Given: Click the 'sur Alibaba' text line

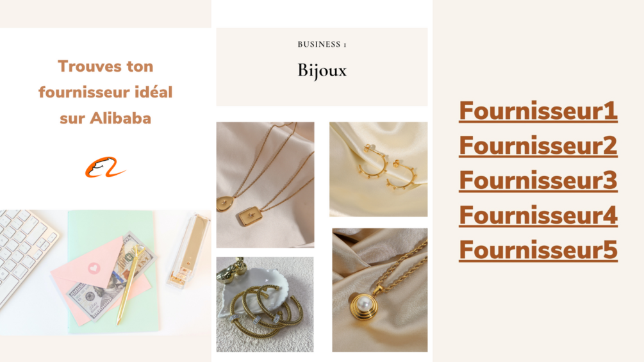Looking at the screenshot, I should coord(106,118).
